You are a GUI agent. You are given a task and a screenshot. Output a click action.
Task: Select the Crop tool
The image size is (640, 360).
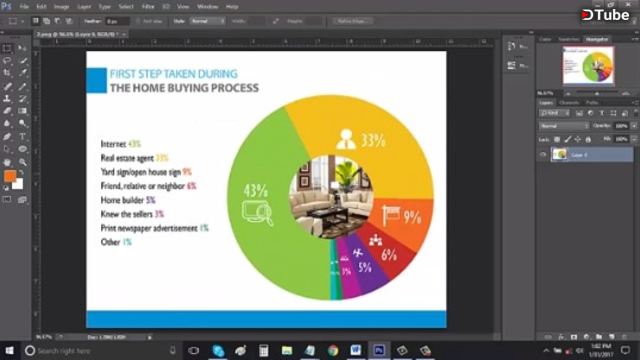(x=7, y=73)
